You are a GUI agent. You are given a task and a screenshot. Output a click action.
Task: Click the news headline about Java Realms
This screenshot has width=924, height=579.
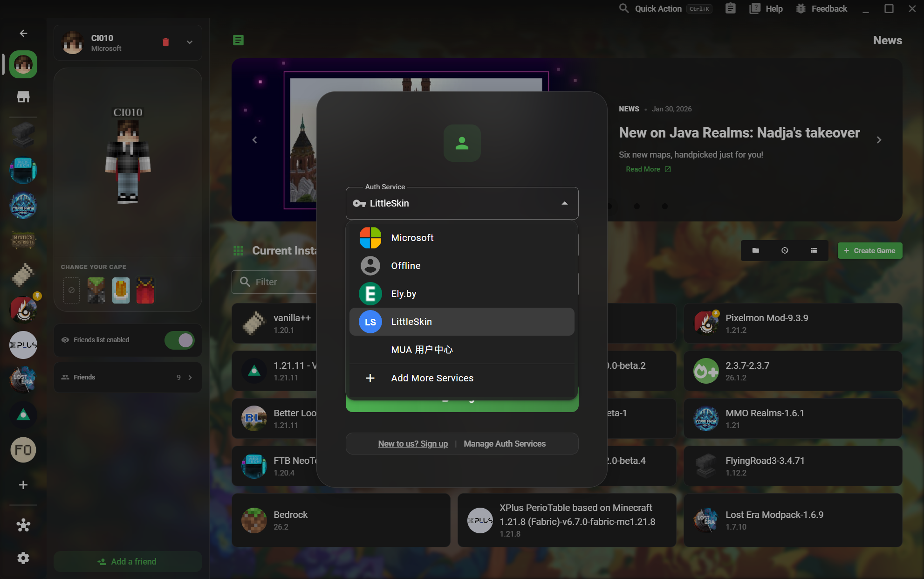coord(739,133)
